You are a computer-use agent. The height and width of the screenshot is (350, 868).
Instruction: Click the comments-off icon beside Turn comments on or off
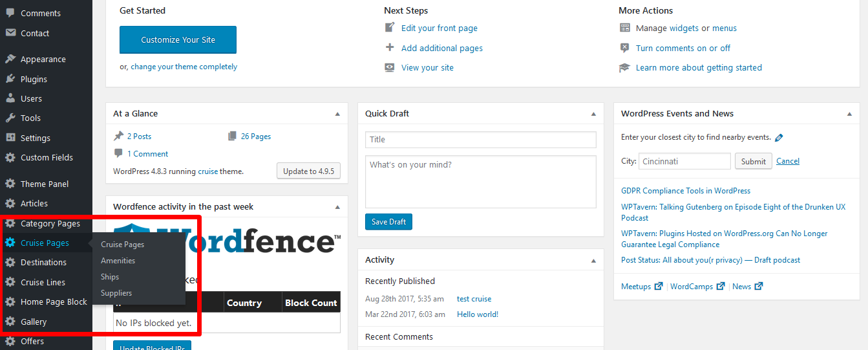point(624,47)
